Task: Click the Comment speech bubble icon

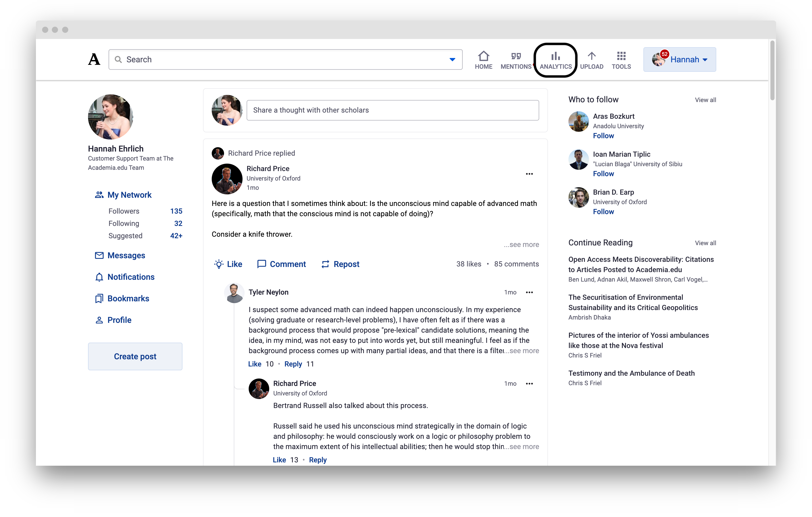Action: [x=262, y=264]
